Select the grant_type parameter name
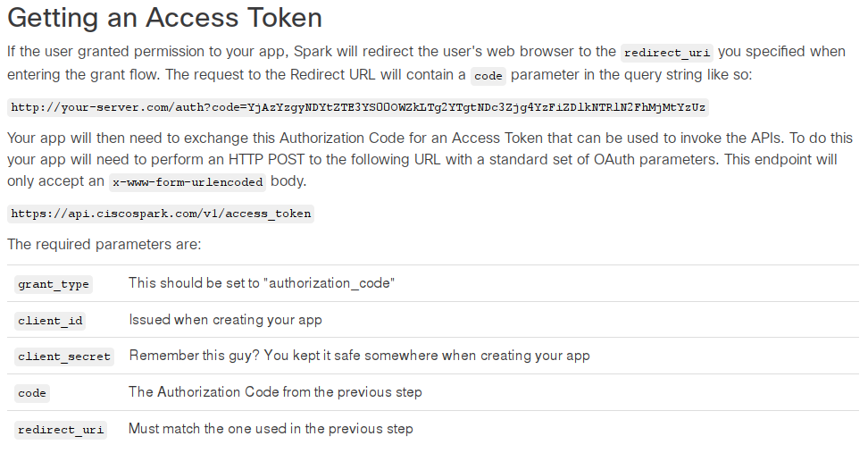Screen dimensions: 868x453 point(54,284)
